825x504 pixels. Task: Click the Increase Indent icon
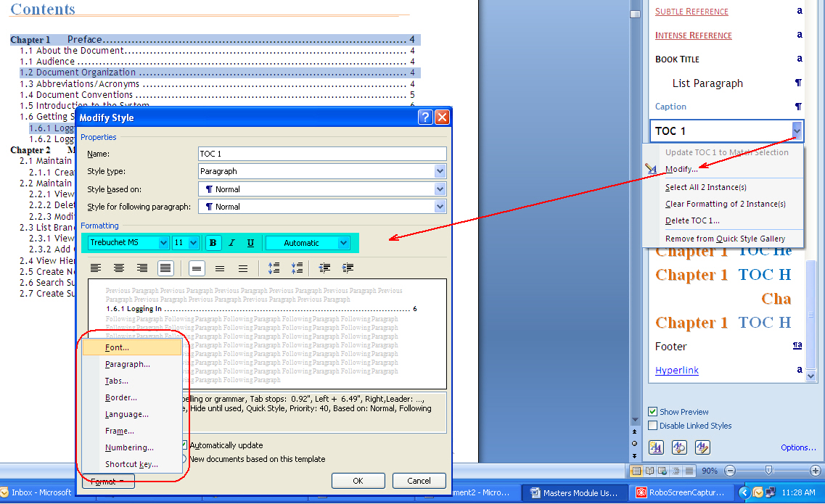pyautogui.click(x=348, y=268)
